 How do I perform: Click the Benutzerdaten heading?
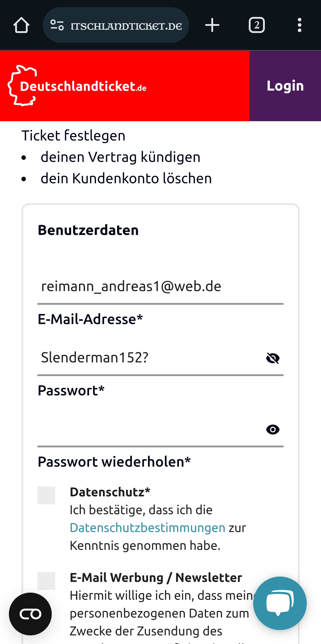point(88,230)
